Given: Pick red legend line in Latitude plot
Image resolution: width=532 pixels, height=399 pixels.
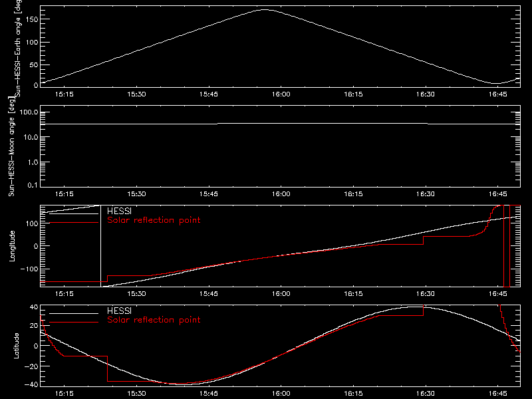Looking at the screenshot, I should pyautogui.click(x=74, y=323).
